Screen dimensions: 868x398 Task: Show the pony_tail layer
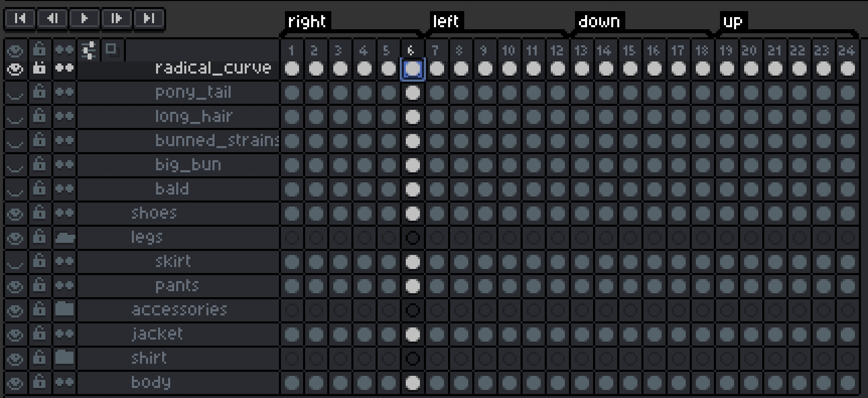15,92
